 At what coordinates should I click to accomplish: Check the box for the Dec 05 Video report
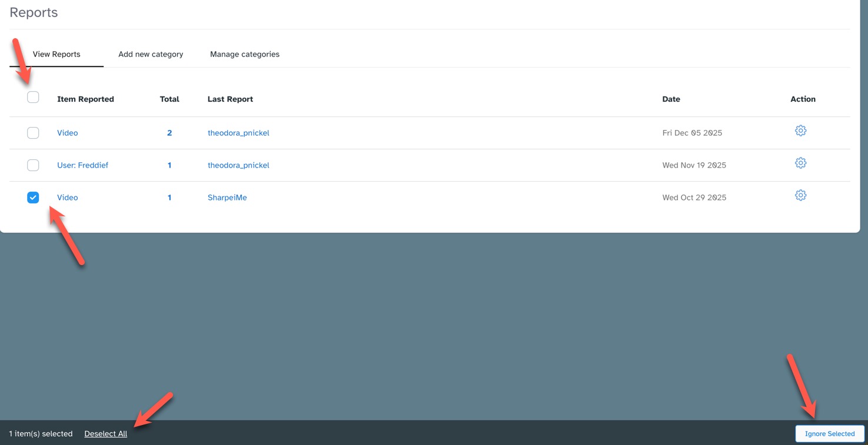click(33, 133)
